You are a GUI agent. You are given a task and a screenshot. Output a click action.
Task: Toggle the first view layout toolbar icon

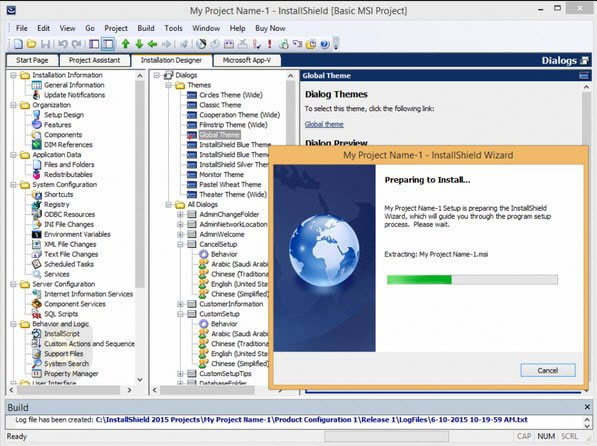[x=94, y=44]
